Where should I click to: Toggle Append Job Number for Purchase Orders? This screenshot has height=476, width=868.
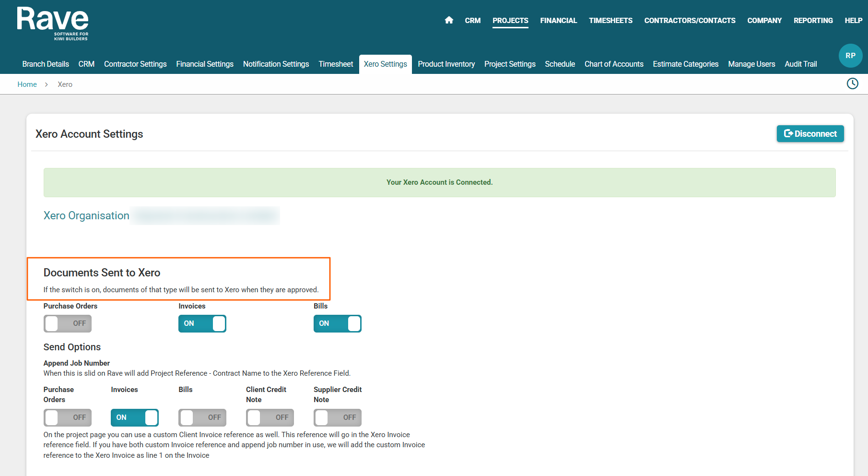68,417
